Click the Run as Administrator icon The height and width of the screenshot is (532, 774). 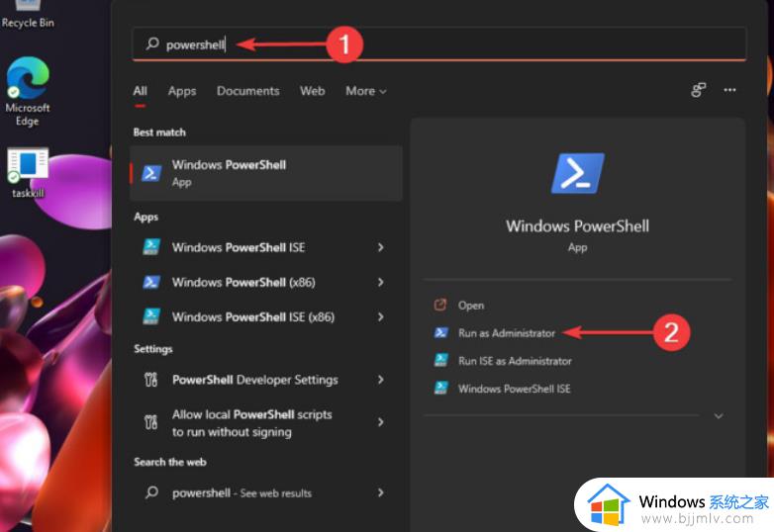pos(440,333)
